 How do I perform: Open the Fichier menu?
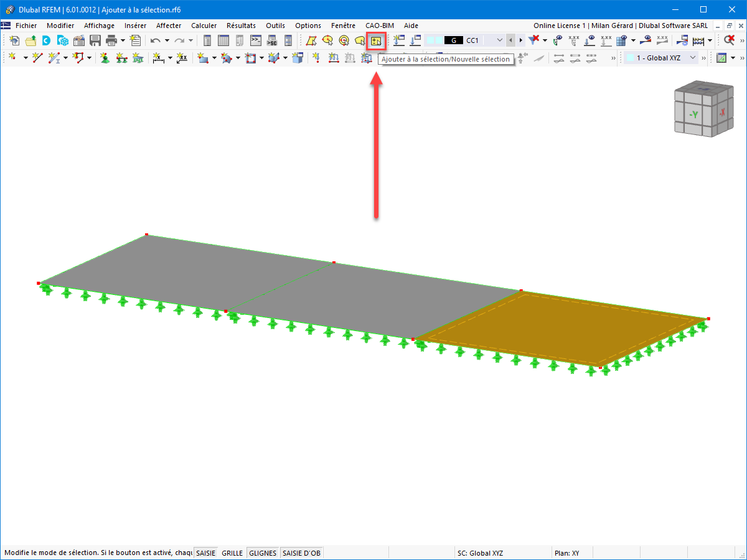tap(26, 26)
